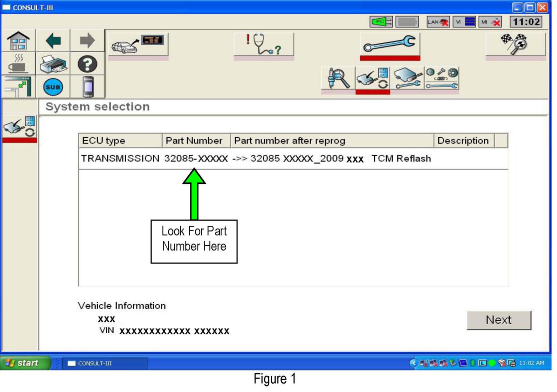Click the gears and tools maintenance icon

(x=441, y=78)
